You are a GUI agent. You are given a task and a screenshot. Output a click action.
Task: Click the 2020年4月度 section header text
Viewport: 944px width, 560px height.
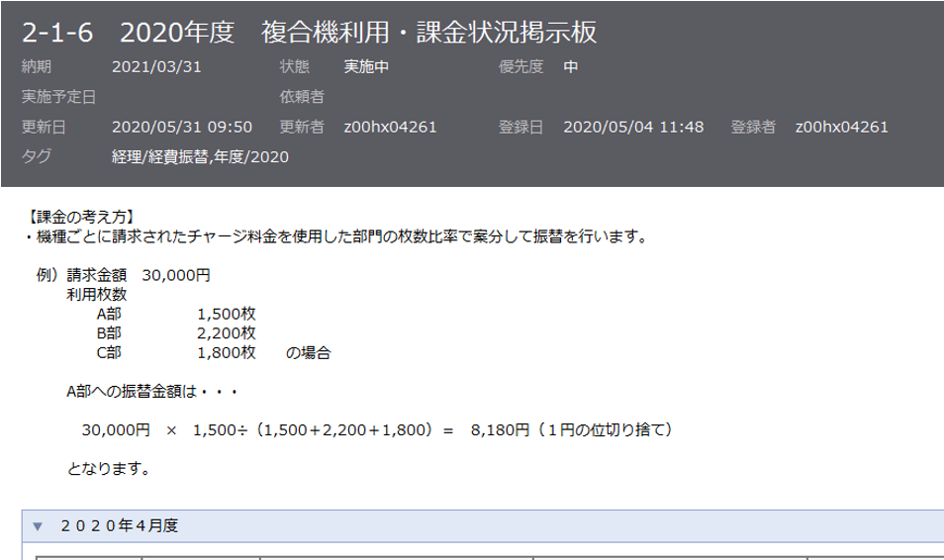[119, 526]
